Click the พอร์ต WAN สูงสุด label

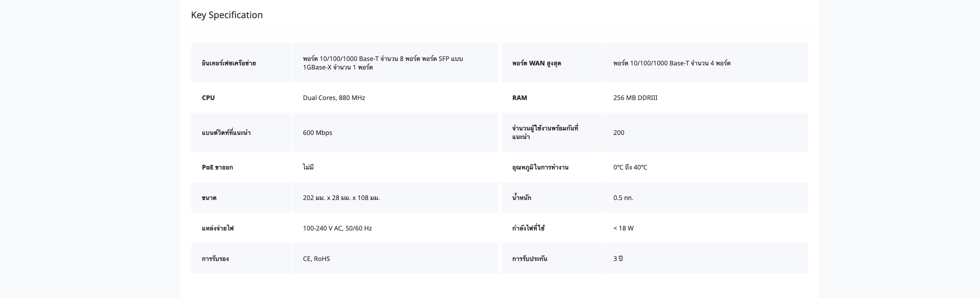[x=537, y=63]
